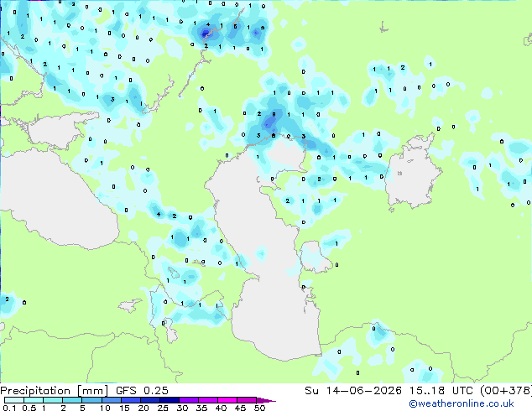Click the '(00+378)' forecast offset text
Screen dimensions: 532x411
pos(506,391)
